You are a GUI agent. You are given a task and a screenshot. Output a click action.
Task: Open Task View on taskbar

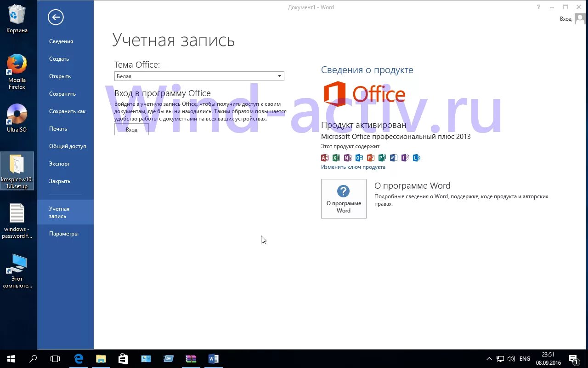pyautogui.click(x=55, y=359)
